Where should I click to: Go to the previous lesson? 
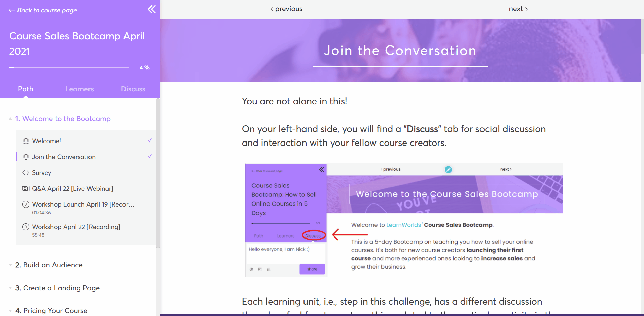point(286,9)
